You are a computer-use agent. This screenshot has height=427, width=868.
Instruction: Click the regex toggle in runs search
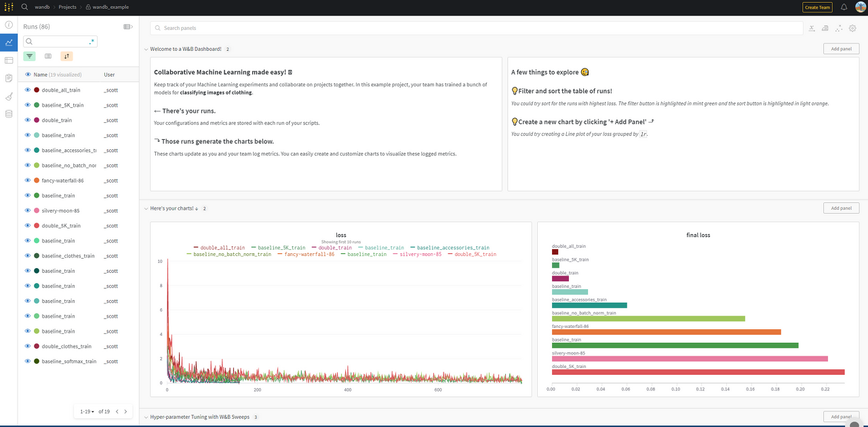(92, 41)
